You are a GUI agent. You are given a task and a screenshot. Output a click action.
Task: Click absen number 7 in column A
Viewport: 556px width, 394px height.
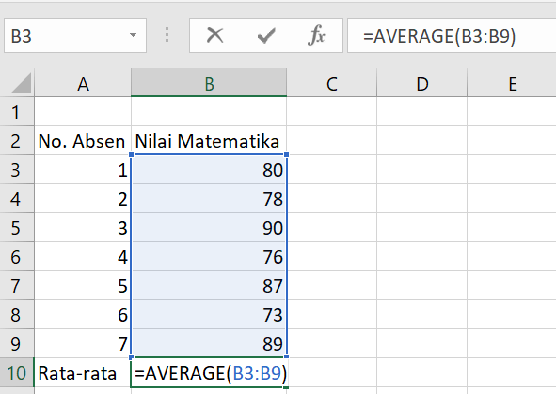pos(83,344)
